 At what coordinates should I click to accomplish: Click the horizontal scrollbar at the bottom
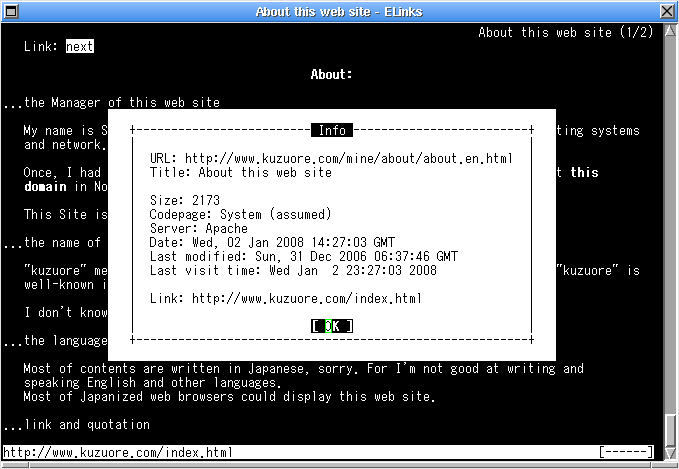click(340, 465)
